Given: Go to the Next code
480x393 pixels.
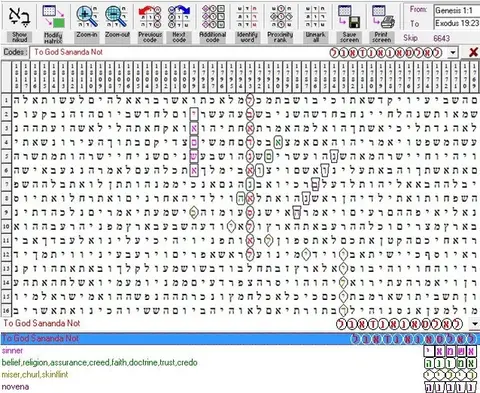Looking at the screenshot, I should tap(179, 17).
